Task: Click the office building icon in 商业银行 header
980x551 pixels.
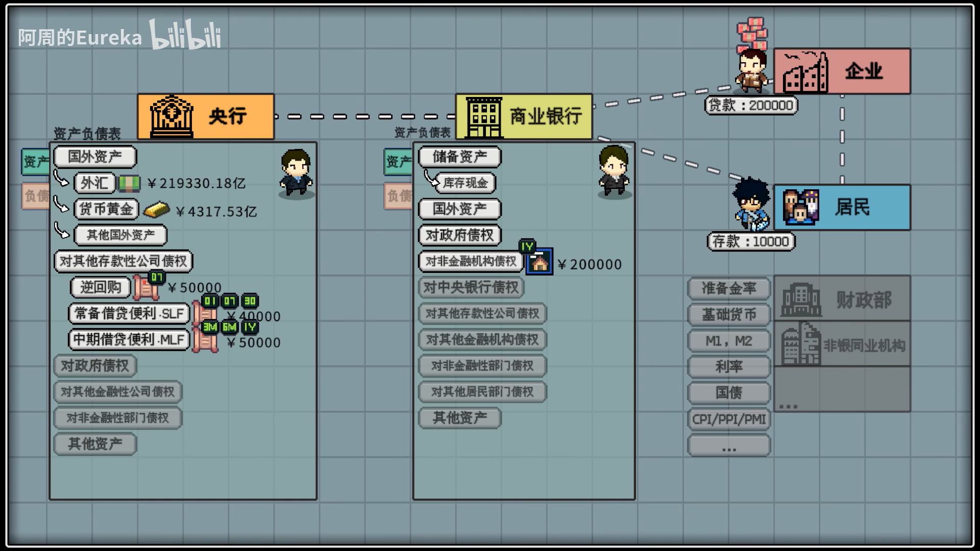Action: pyautogui.click(x=483, y=117)
